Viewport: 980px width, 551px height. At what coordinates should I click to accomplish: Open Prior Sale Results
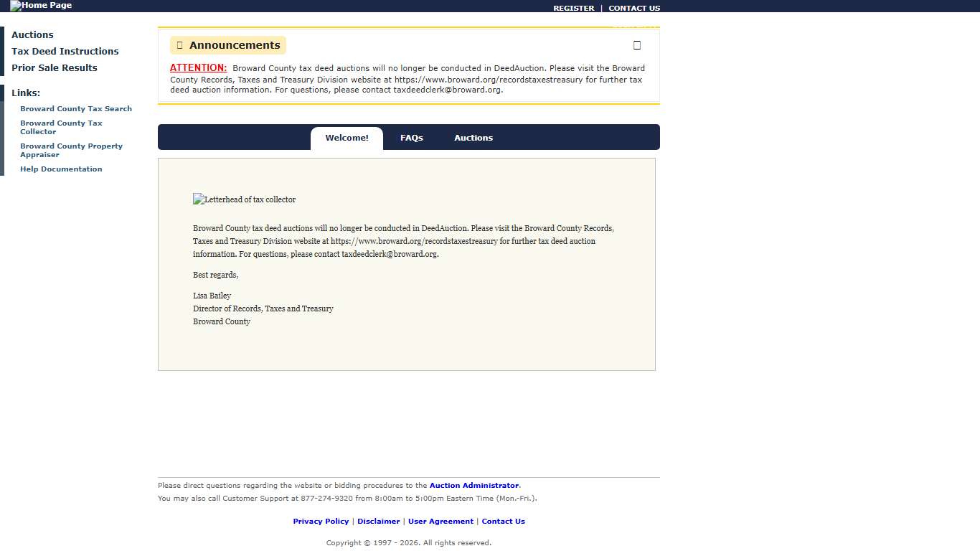[54, 67]
